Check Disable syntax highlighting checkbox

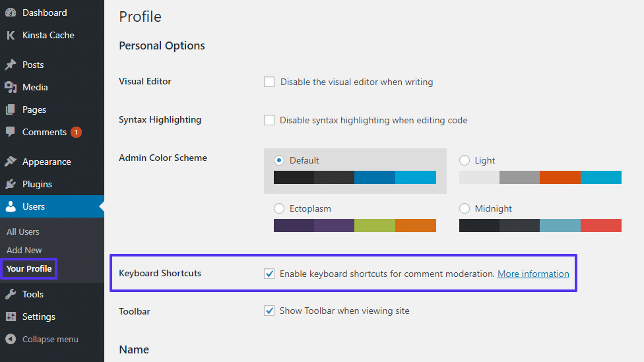pyautogui.click(x=269, y=120)
